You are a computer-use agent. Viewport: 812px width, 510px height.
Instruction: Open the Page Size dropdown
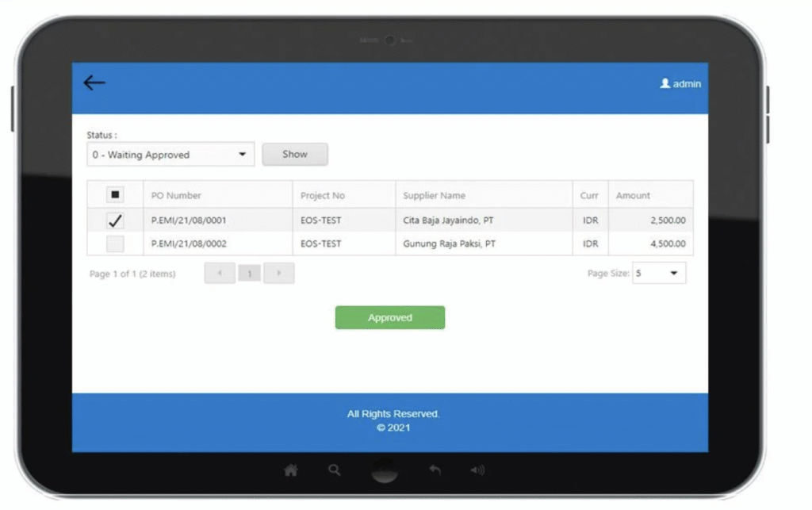[x=659, y=274]
